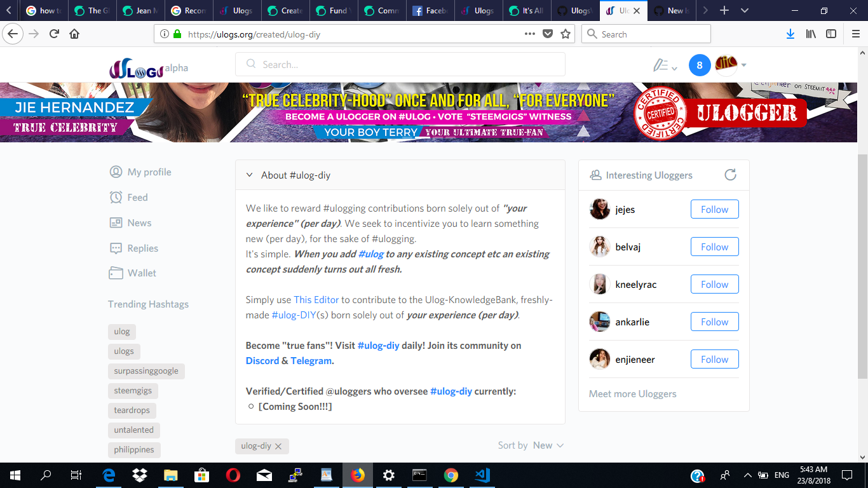Open the Firefox hamburger menu
The width and height of the screenshot is (868, 488).
[x=855, y=34]
